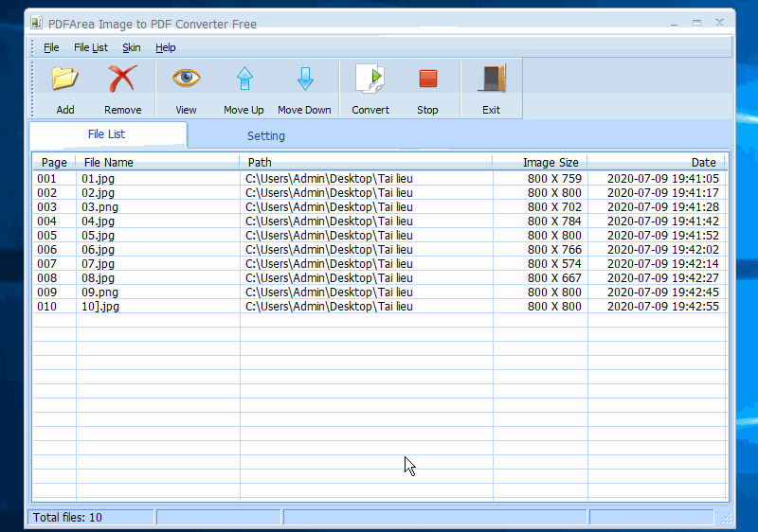
Task: Select the file 07.jpg
Action: point(98,263)
